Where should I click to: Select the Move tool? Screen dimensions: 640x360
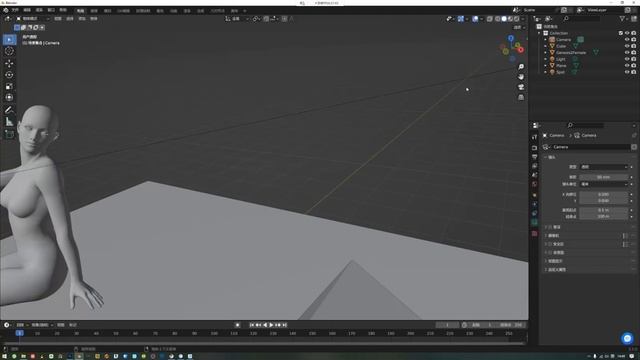coord(9,63)
